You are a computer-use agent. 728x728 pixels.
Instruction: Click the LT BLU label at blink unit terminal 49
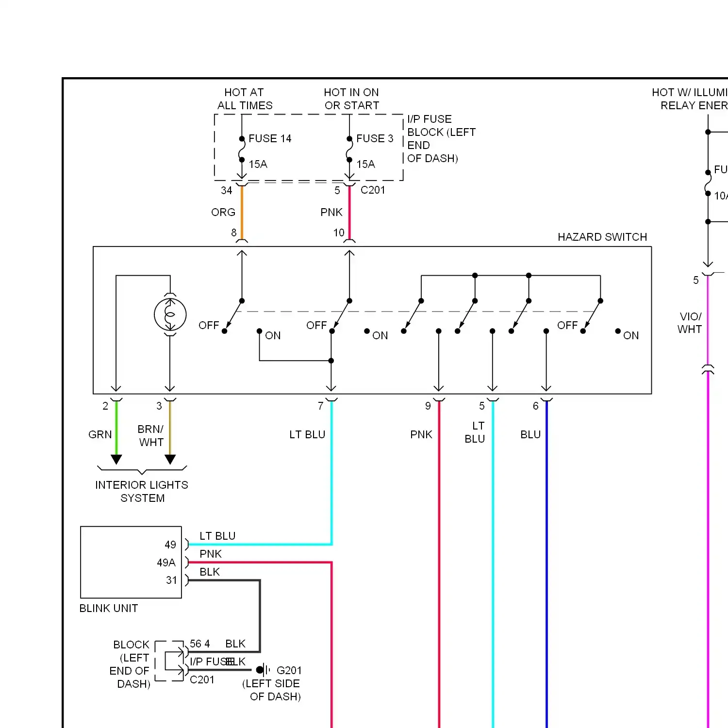(217, 536)
